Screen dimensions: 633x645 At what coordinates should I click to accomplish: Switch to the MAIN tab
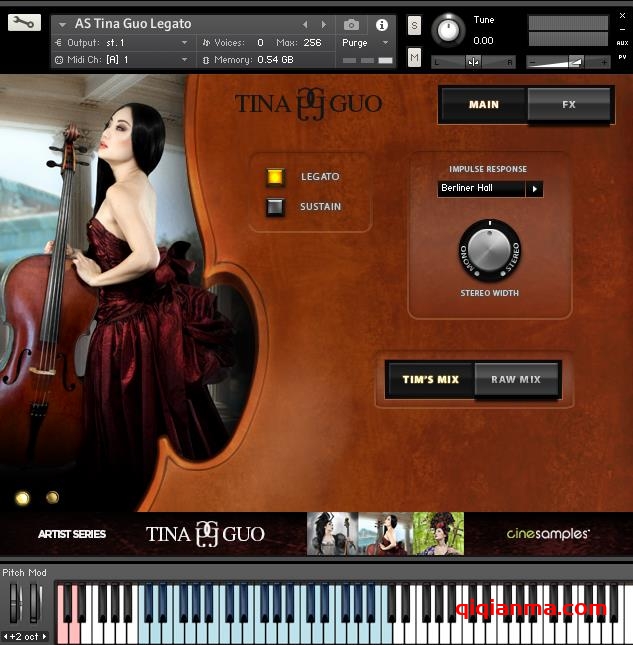point(484,104)
